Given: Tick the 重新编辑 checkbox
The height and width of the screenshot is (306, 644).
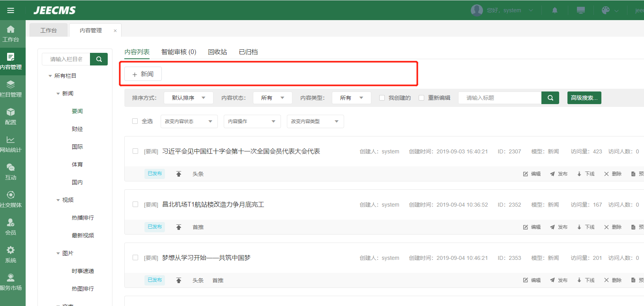Looking at the screenshot, I should click(421, 98).
